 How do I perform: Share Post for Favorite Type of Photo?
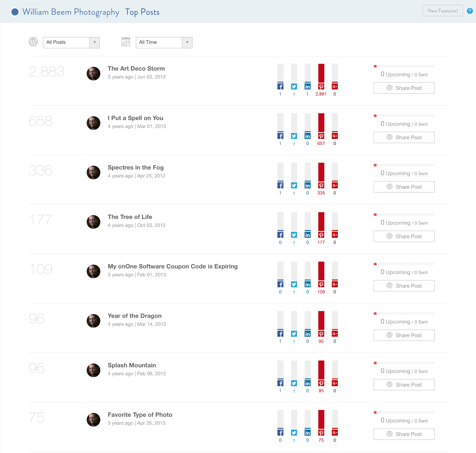pos(404,434)
